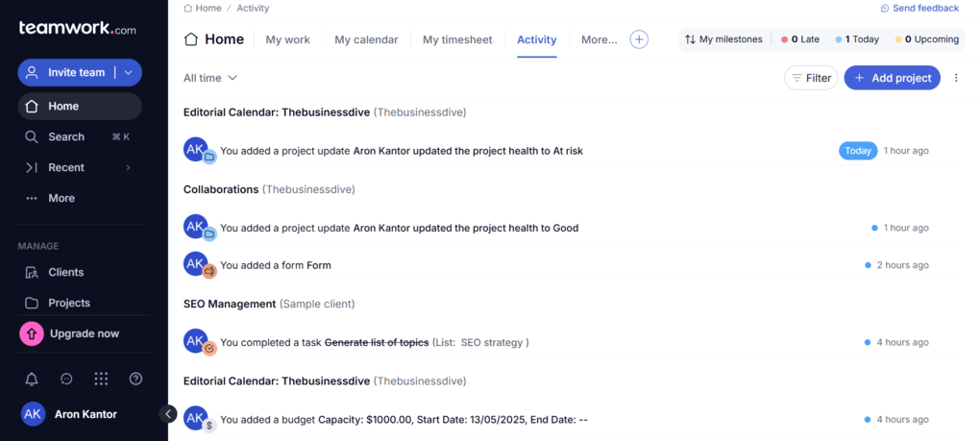This screenshot has height=441, width=980.
Task: Click the sort arrows icon beside My milestones
Action: (690, 39)
